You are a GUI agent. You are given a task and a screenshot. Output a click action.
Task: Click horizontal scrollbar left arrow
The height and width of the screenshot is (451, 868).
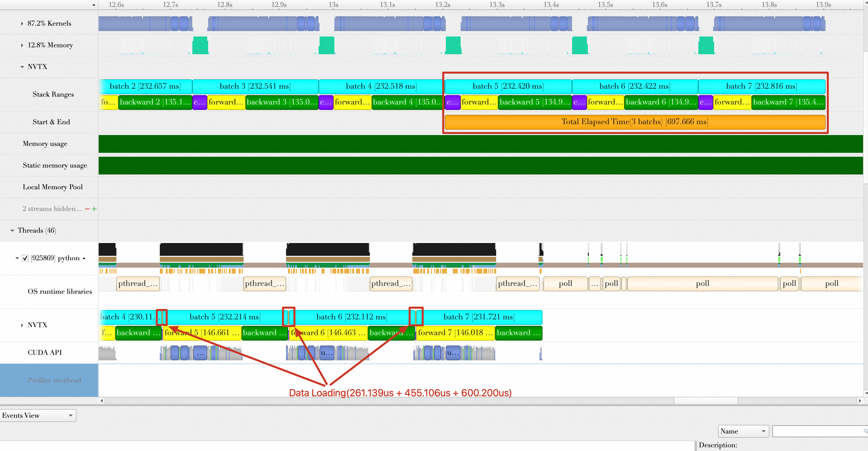pyautogui.click(x=102, y=400)
